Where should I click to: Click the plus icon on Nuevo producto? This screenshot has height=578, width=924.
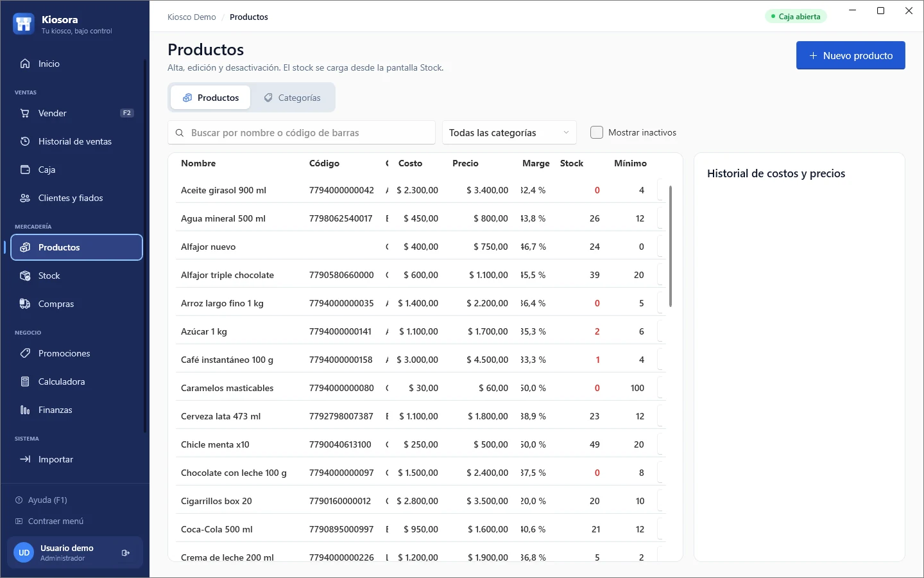tap(813, 55)
